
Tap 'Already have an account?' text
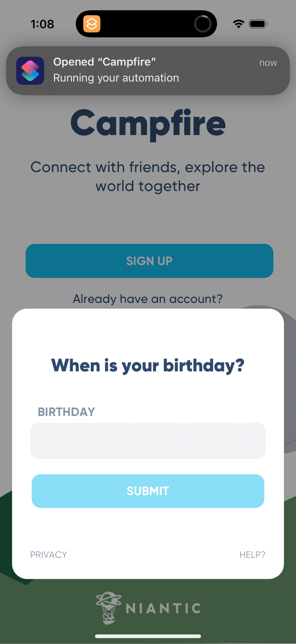coord(148,299)
